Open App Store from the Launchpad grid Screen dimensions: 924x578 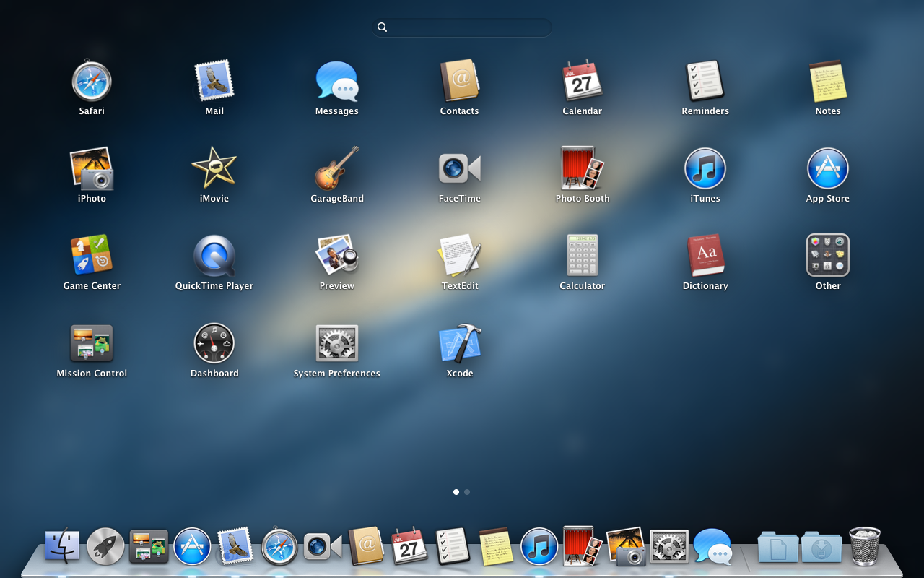[828, 168]
